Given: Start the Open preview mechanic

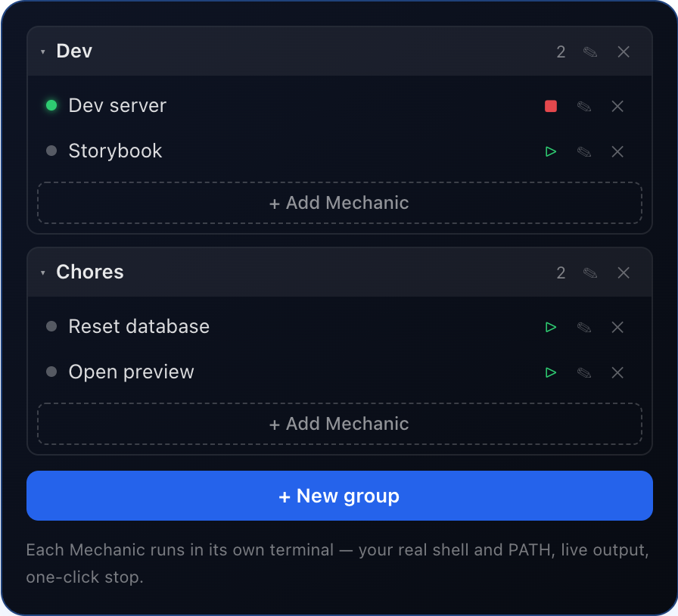Looking at the screenshot, I should pos(550,372).
